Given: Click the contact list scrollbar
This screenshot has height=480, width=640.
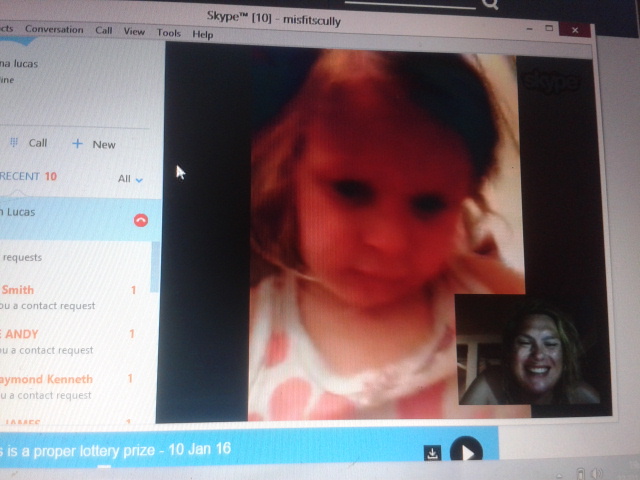Looking at the screenshot, I should [x=155, y=265].
